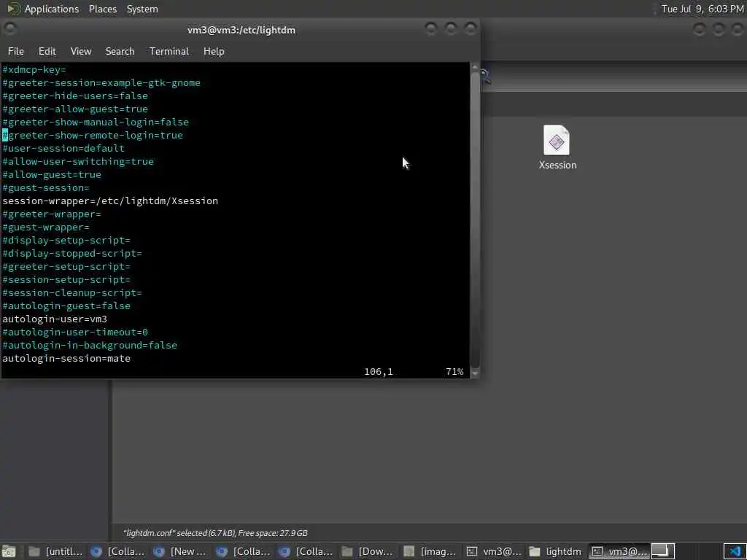Click the workspace switcher in the taskbar
Viewport: 747px width, 560px height.
(662, 551)
